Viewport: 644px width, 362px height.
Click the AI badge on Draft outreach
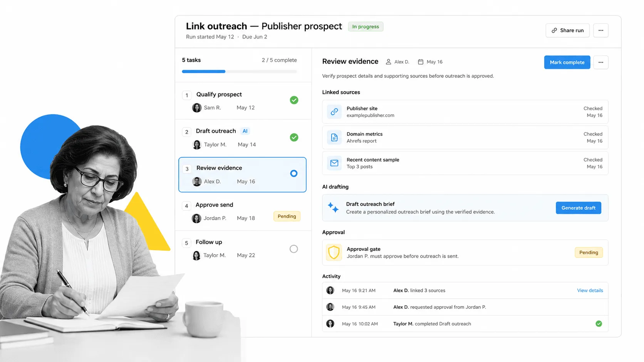click(x=245, y=131)
